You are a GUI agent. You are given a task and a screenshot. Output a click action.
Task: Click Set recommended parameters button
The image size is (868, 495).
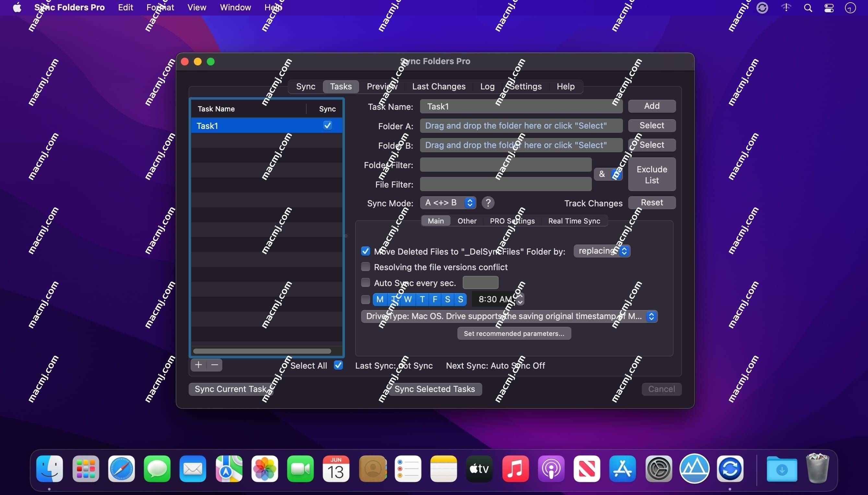[x=514, y=334]
